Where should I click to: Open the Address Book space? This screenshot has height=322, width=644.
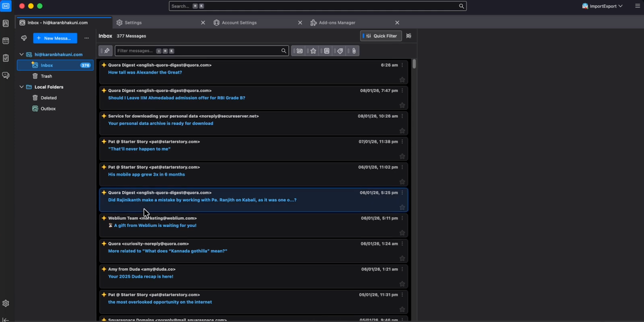point(6,23)
